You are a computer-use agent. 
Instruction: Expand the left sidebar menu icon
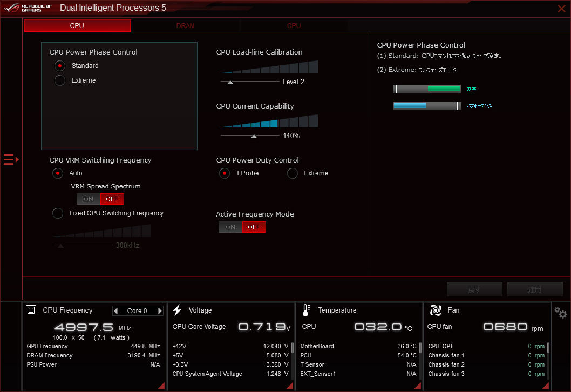pyautogui.click(x=11, y=160)
